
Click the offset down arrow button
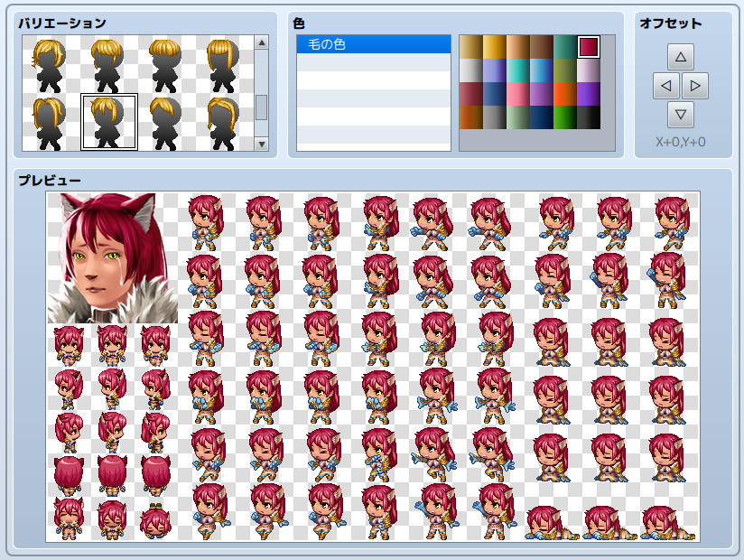coord(680,116)
